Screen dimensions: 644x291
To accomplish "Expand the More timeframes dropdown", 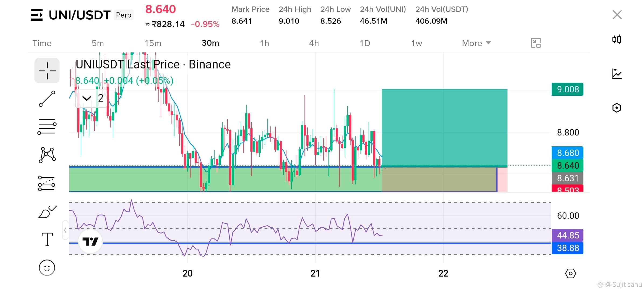I will click(x=476, y=43).
